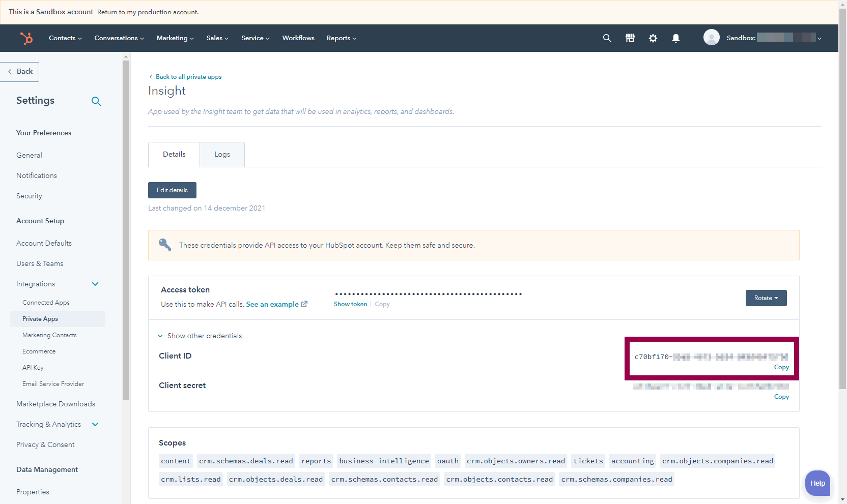Click the HubSpot sprocket logo
847x504 pixels.
point(26,38)
